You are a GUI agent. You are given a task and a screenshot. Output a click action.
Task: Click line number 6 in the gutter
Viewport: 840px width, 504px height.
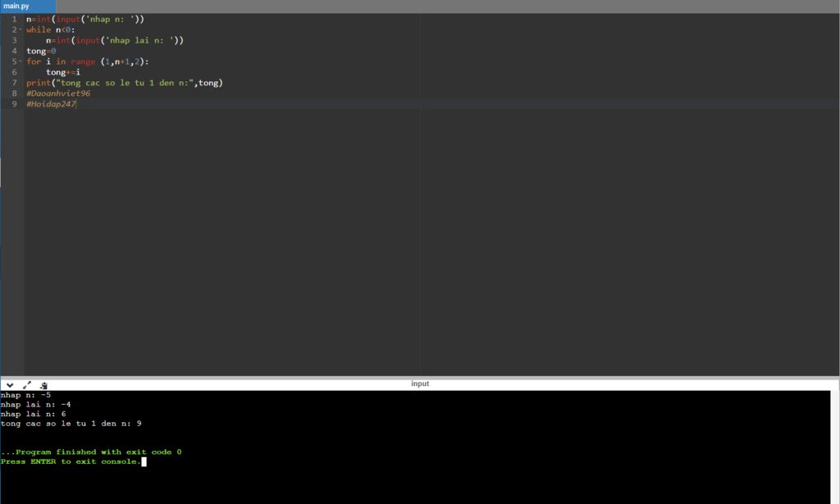[15, 72]
